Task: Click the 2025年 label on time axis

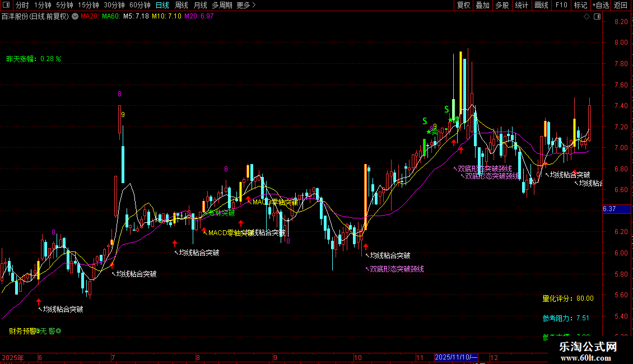Action: [x=12, y=358]
